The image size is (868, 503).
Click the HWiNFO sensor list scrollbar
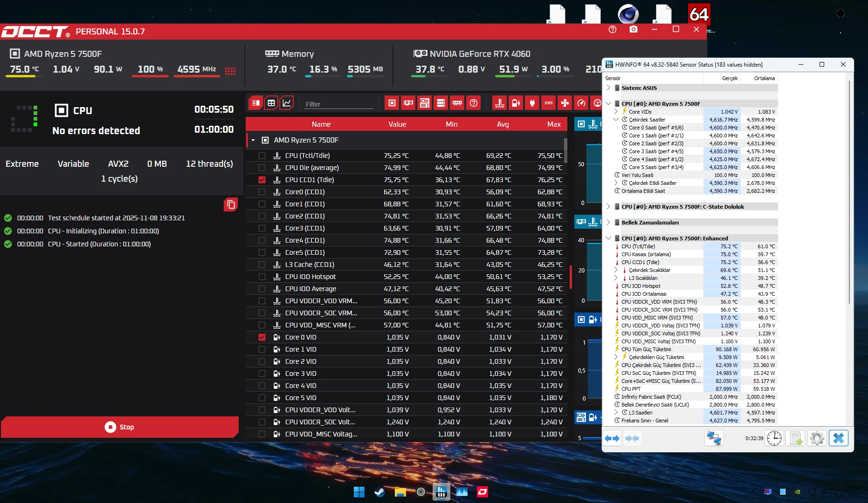849,191
